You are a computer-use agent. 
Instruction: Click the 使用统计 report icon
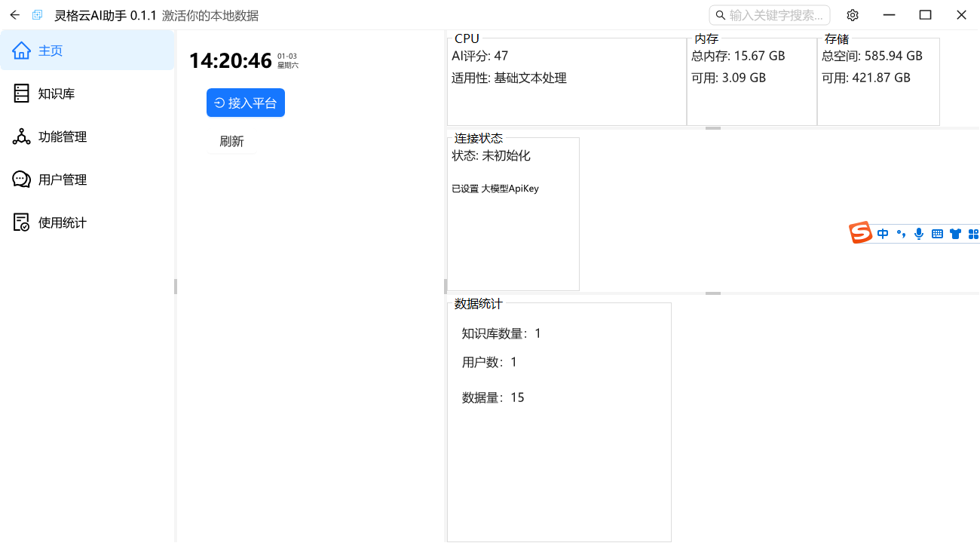point(21,222)
